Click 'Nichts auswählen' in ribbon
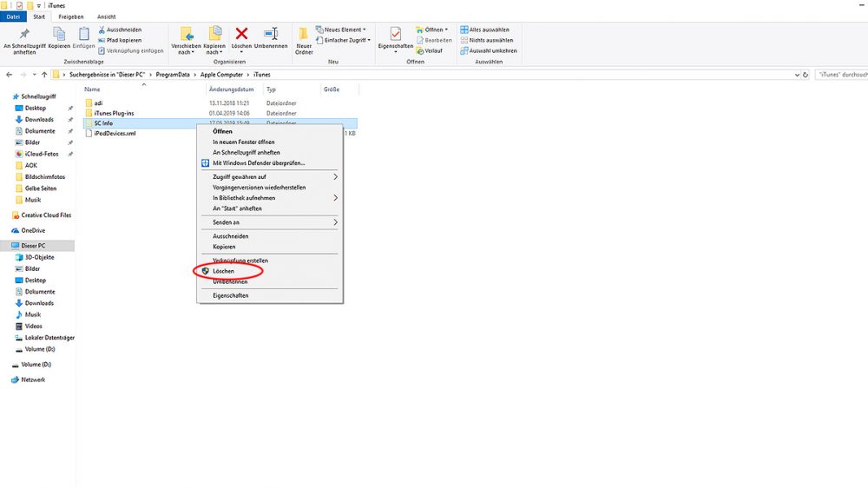Viewport: 868px width, 489px height. click(487, 41)
